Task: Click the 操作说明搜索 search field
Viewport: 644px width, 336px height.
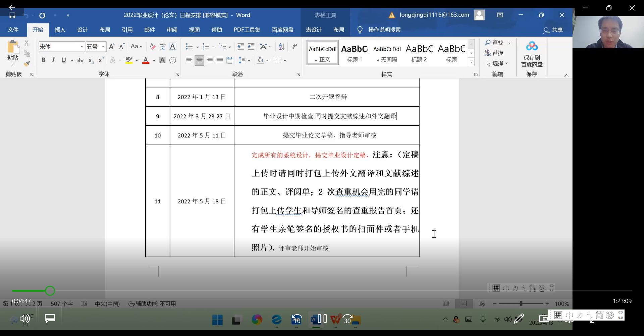Action: pyautogui.click(x=384, y=30)
